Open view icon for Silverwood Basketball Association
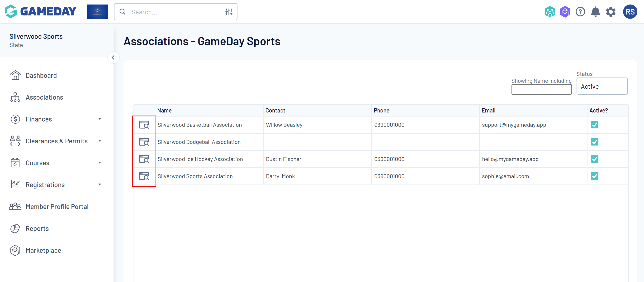This screenshot has width=644, height=282. click(x=144, y=125)
